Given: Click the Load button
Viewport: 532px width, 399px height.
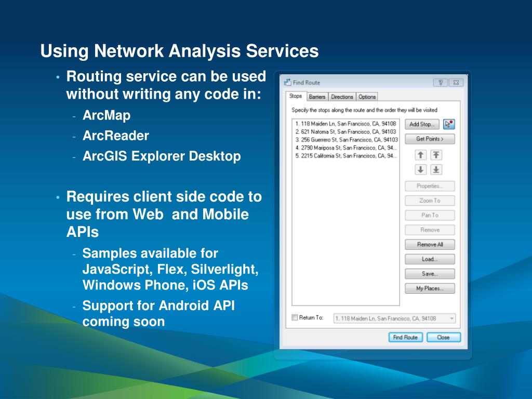Looking at the screenshot, I should (x=430, y=259).
